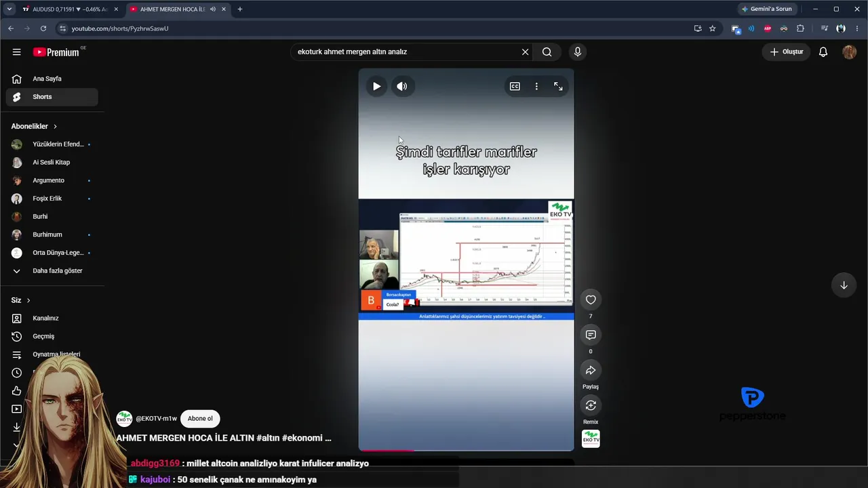The height and width of the screenshot is (488, 868).
Task: Open the notifications bell
Action: coord(823,52)
